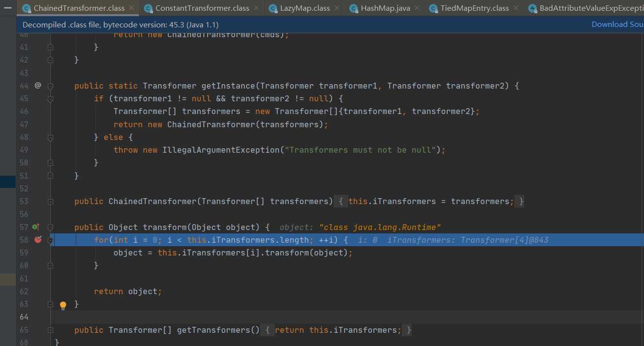The image size is (644, 346).
Task: Click the TiedMapEntry.class file icon
Action: click(433, 8)
